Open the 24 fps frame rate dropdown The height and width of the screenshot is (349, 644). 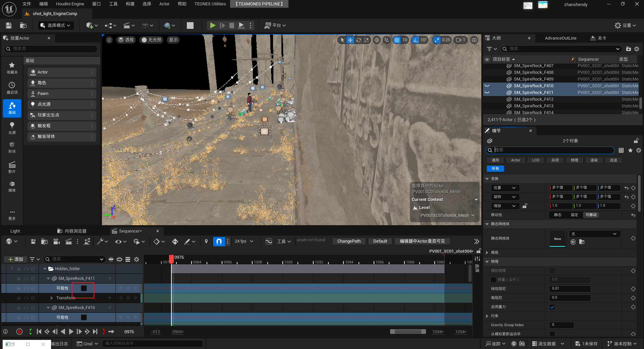[x=244, y=241]
